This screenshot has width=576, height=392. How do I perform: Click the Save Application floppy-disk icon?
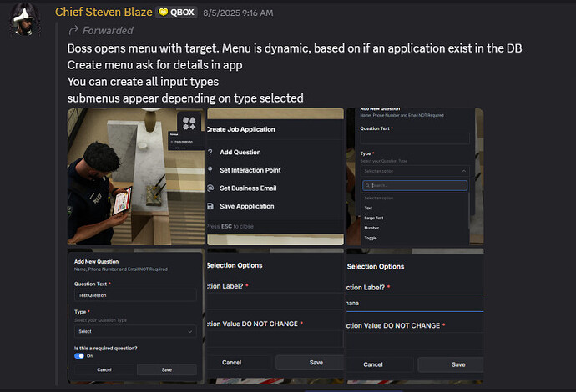[210, 206]
